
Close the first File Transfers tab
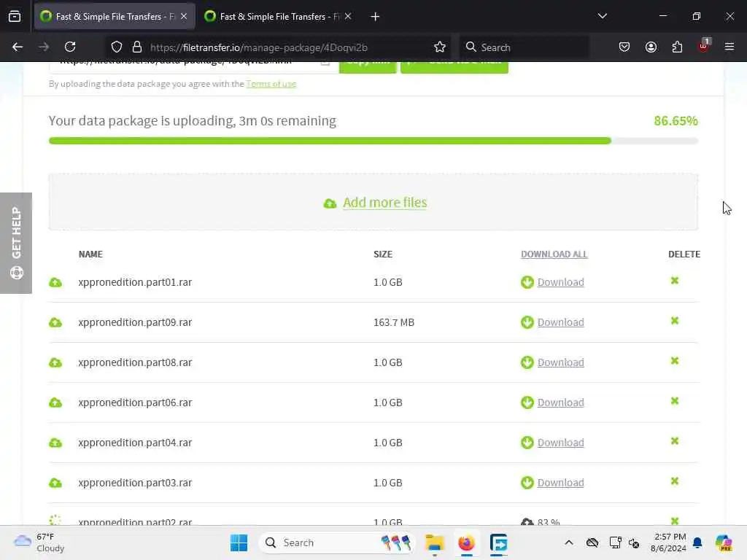[x=184, y=16]
